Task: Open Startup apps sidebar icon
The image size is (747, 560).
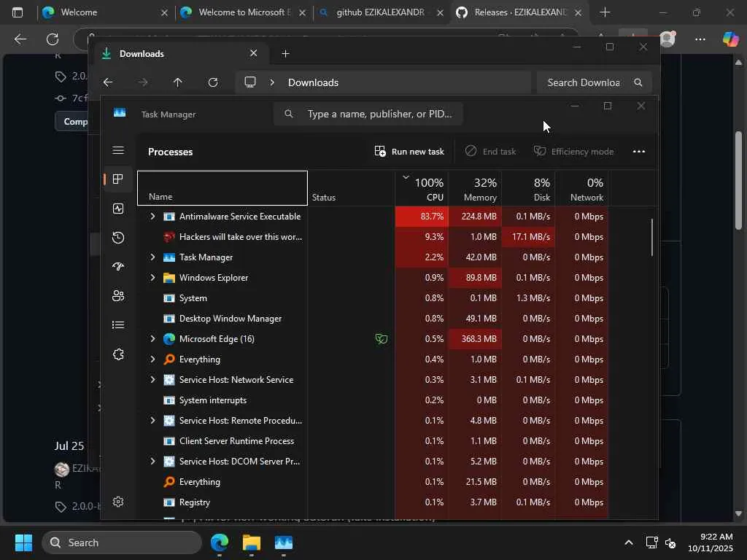Action: [x=118, y=267]
